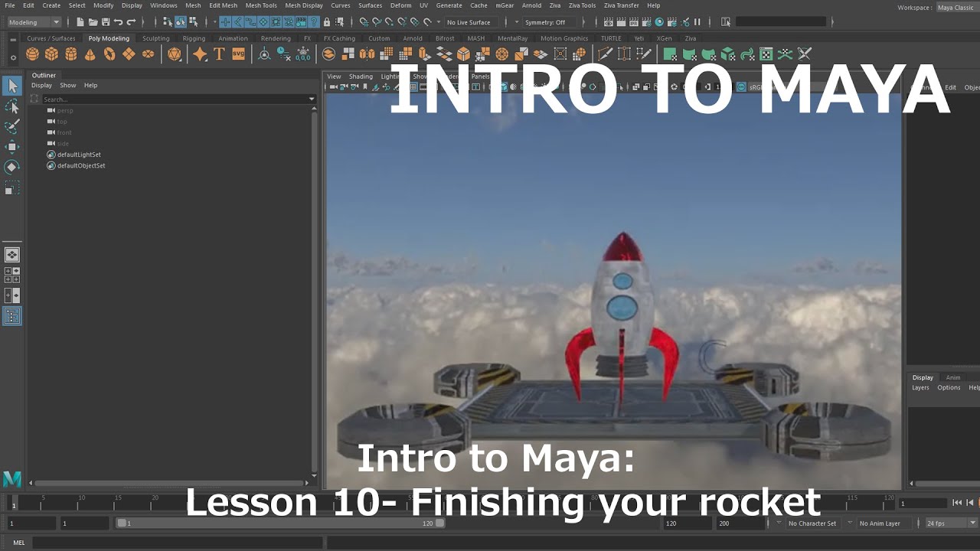This screenshot has height=551, width=980.
Task: Toggle the single-pane layout button
Action: pos(12,255)
